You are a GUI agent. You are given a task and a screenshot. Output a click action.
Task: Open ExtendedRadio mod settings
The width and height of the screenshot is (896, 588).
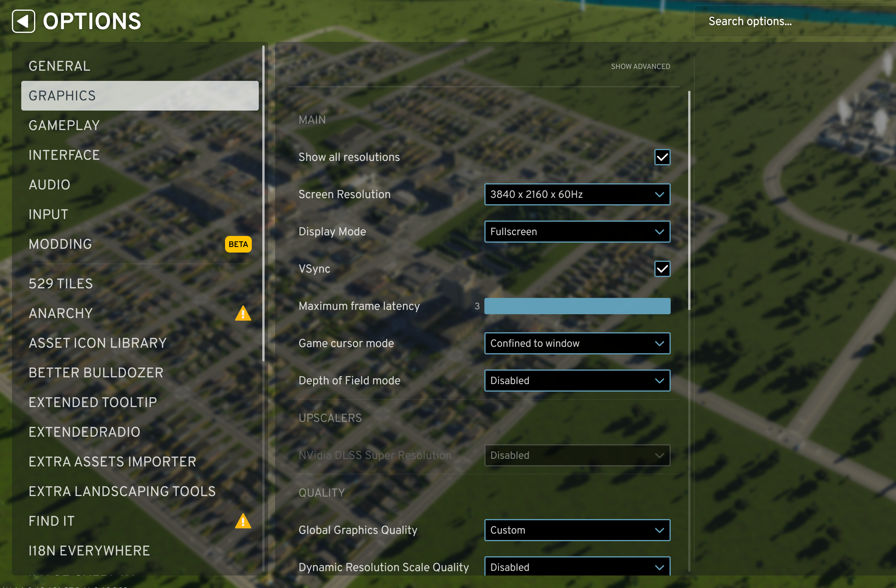point(140,432)
